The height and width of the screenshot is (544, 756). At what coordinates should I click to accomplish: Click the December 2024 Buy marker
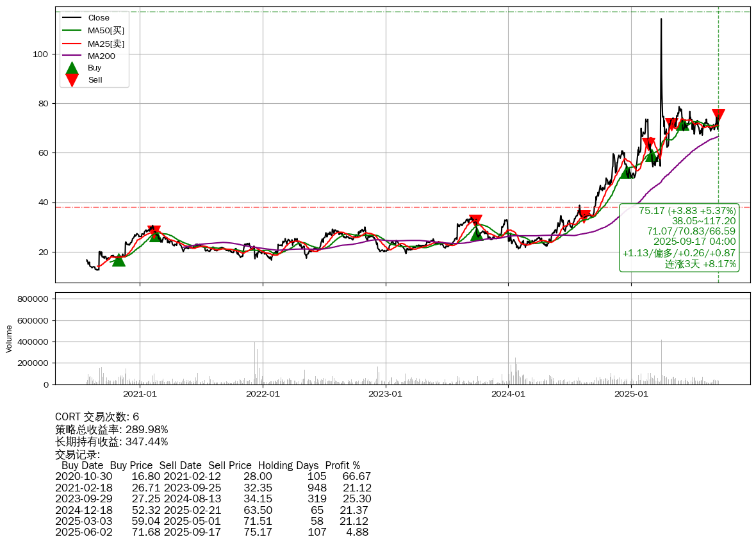[x=627, y=171]
